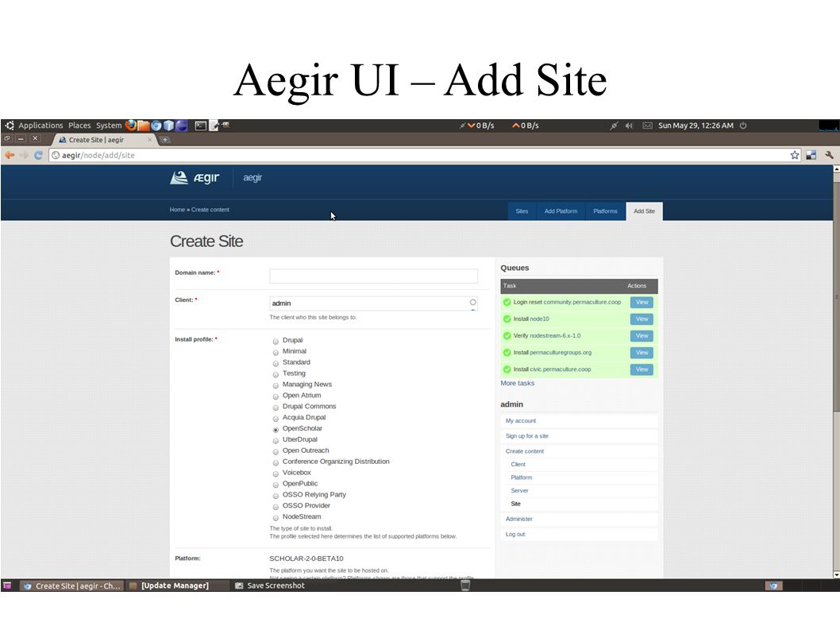Select the Open Outreach profile

(276, 452)
